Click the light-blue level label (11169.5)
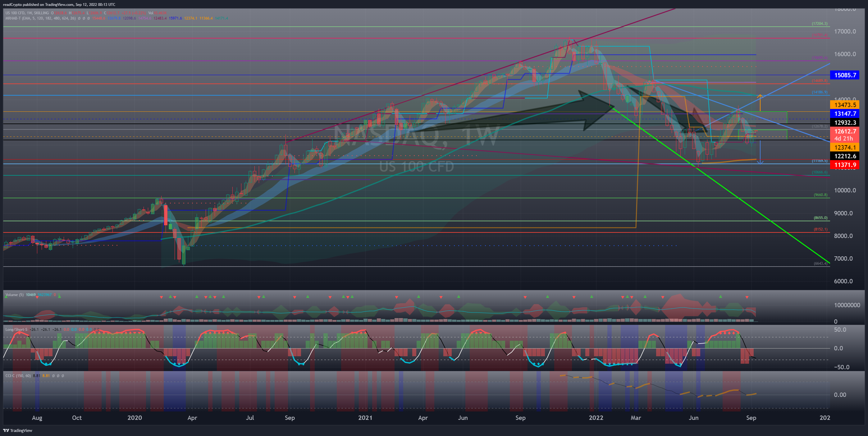Screen dimensions: 868x436 click(820, 161)
